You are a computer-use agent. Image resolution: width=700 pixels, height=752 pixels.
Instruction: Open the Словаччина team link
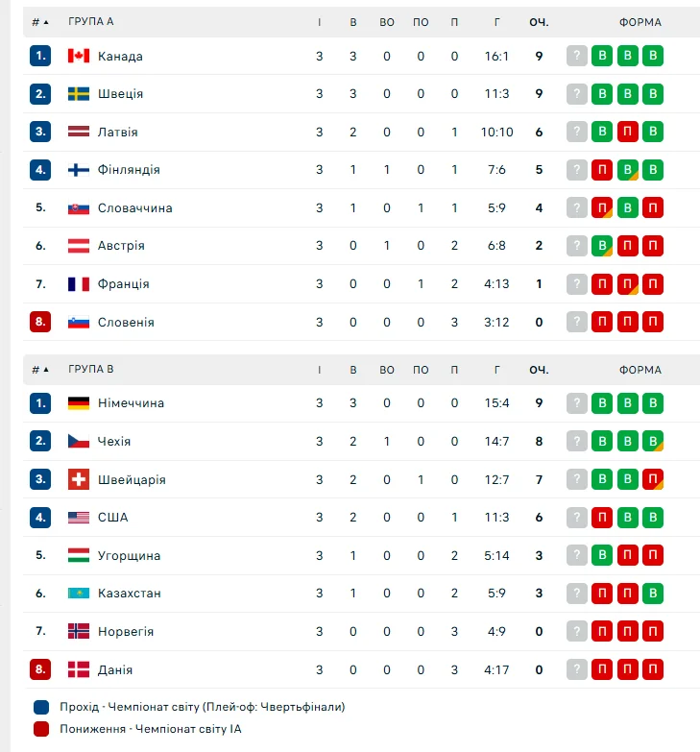pos(134,207)
